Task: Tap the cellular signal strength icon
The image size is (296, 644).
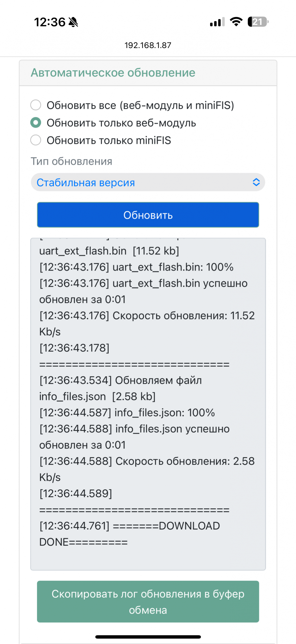Action: [217, 22]
